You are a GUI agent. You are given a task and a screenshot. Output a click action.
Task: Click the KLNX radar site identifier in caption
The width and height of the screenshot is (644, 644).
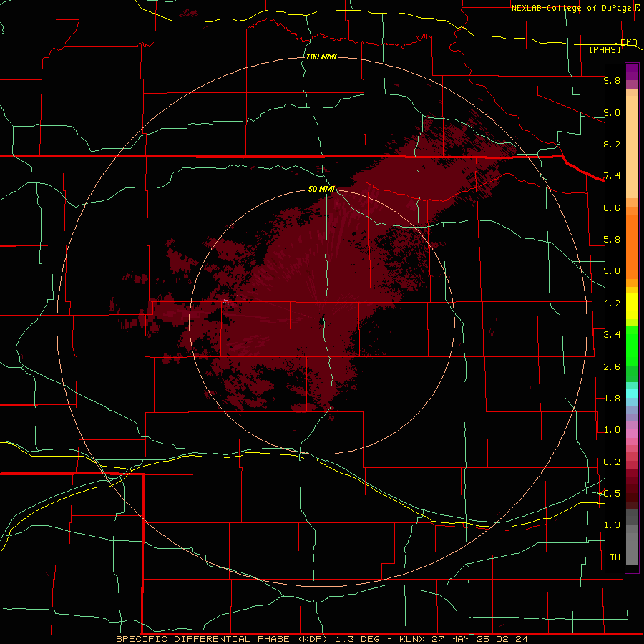point(412,639)
